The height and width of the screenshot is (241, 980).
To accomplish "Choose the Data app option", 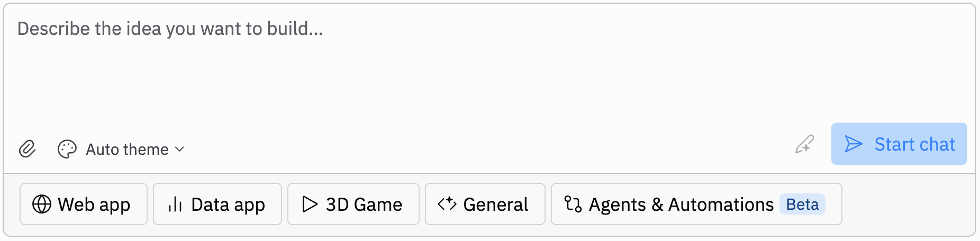I will [217, 204].
